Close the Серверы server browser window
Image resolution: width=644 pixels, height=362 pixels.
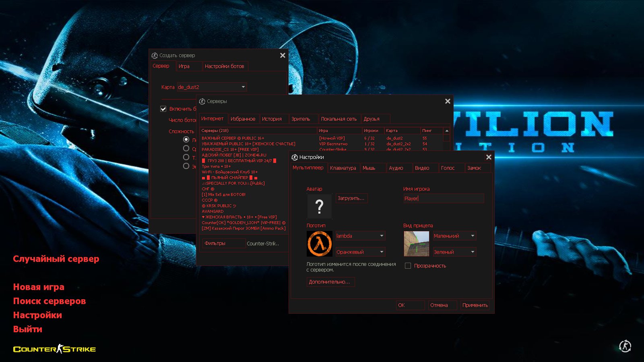448,101
